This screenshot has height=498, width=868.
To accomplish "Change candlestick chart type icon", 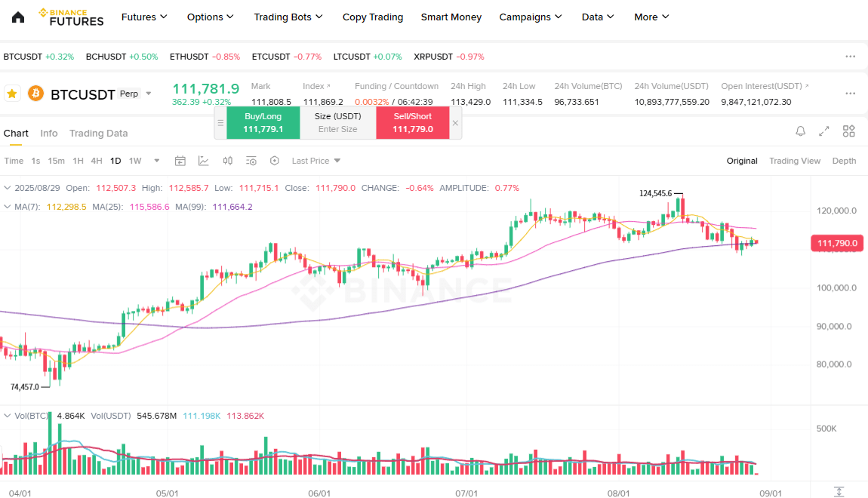I will (x=227, y=161).
